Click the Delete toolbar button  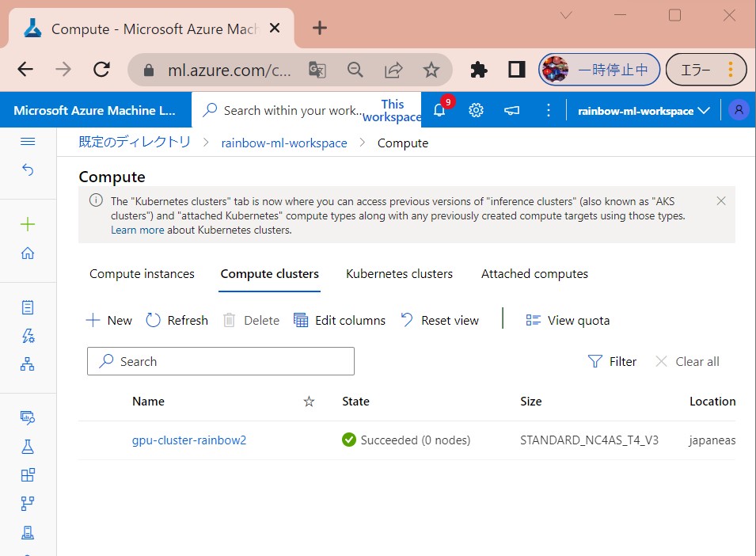(251, 320)
